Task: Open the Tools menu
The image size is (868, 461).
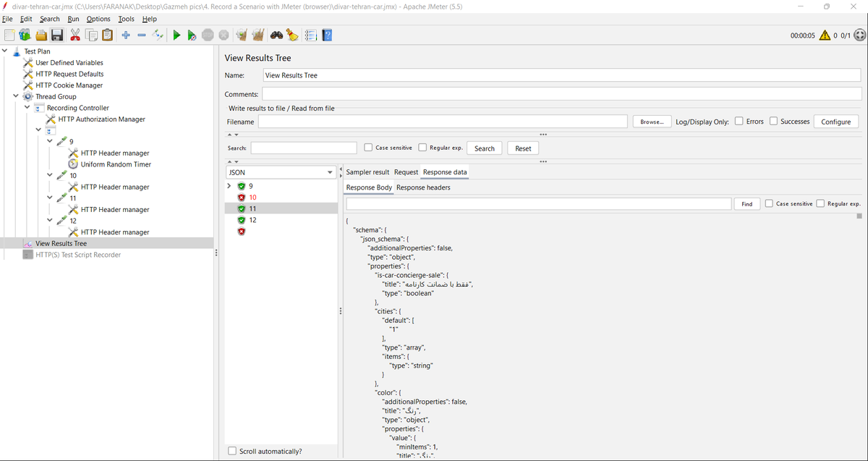Action: pyautogui.click(x=126, y=19)
